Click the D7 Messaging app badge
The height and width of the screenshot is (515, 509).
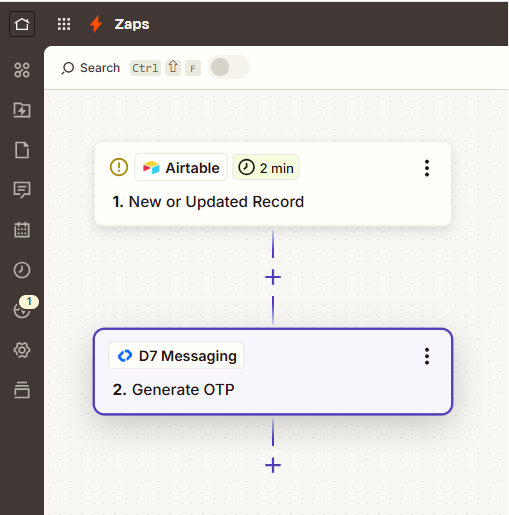pyautogui.click(x=176, y=355)
